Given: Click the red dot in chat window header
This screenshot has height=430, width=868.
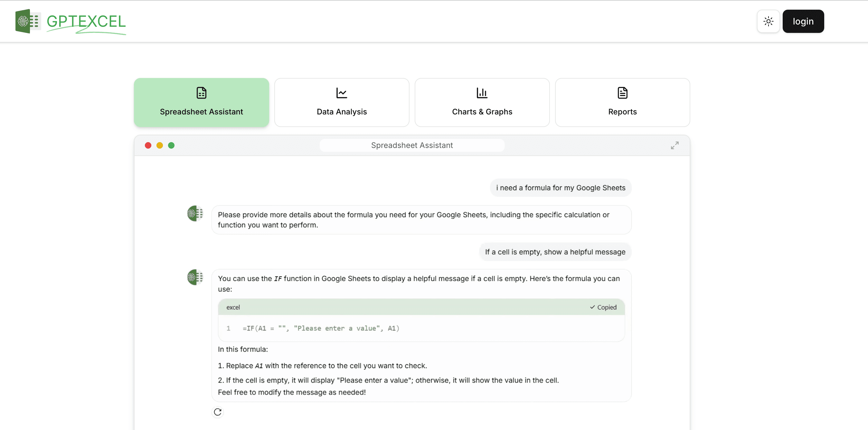Looking at the screenshot, I should click(x=148, y=145).
